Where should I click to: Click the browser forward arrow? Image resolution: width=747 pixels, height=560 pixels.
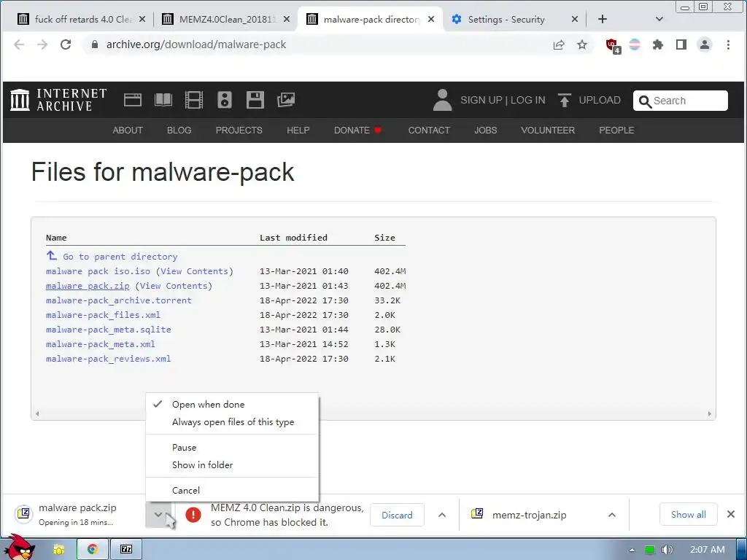[x=42, y=44]
